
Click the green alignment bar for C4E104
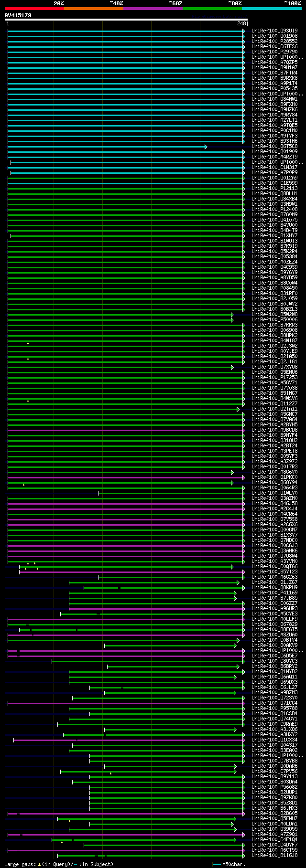[x=144, y=840]
